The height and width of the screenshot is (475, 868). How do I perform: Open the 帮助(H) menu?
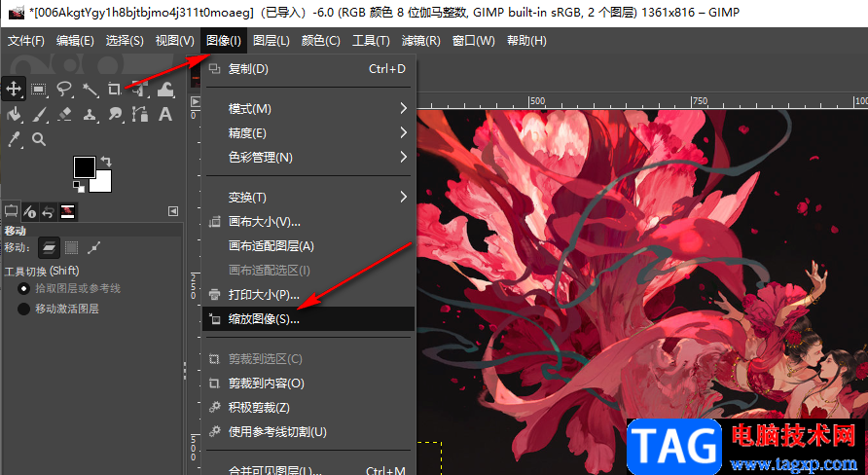tap(526, 41)
